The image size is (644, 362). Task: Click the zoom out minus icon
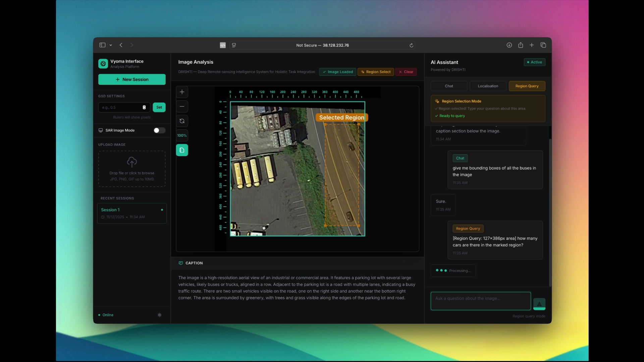click(x=182, y=107)
